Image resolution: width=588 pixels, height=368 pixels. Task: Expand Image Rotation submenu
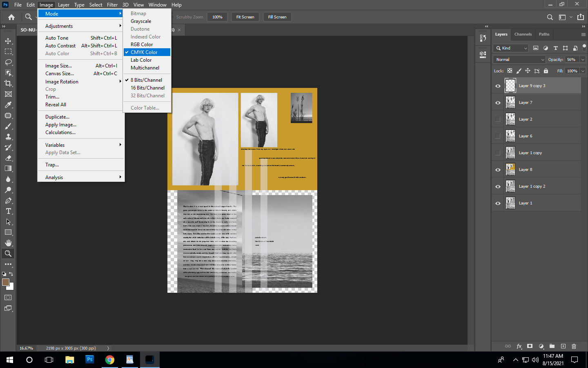(81, 81)
